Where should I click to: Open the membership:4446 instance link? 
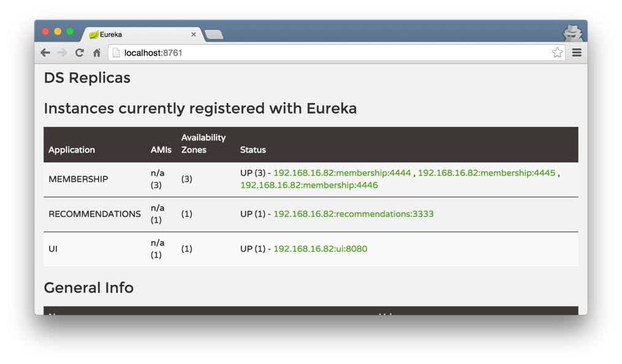(x=309, y=185)
